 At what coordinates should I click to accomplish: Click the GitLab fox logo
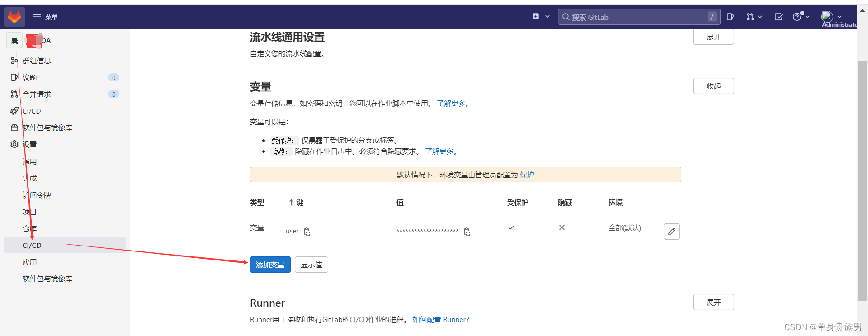14,17
